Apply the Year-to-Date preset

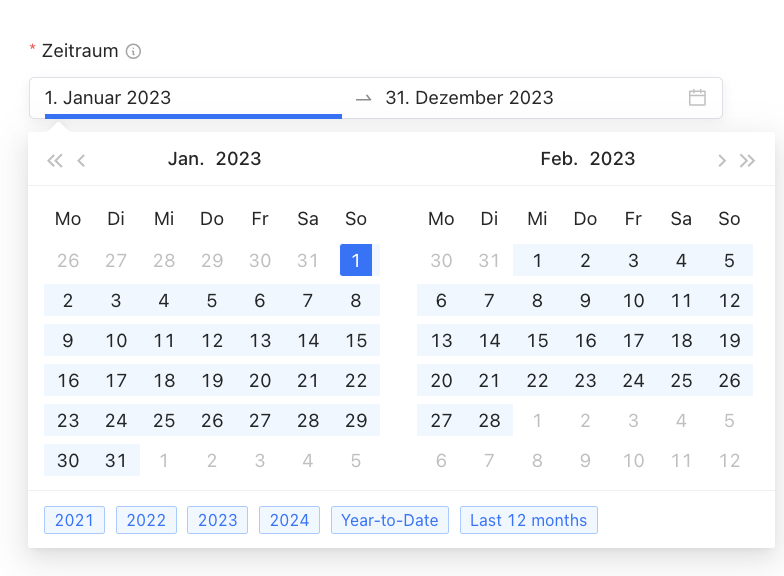(x=390, y=520)
